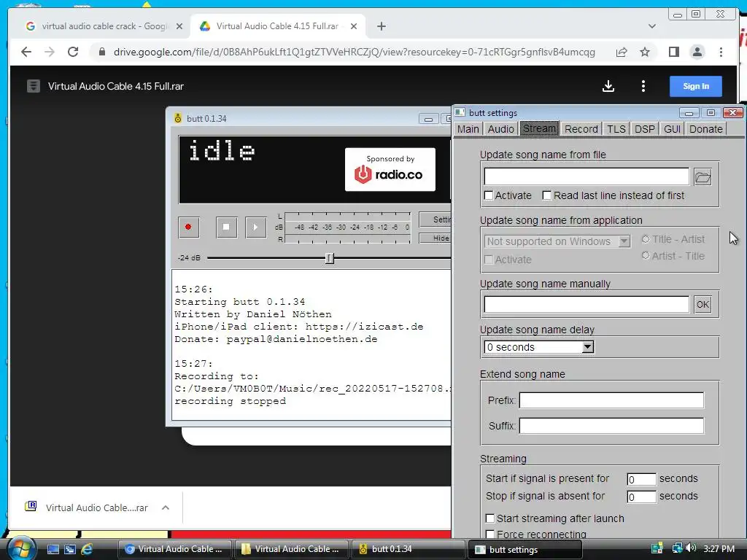Check Read last line instead of first
The image size is (747, 560).
click(x=547, y=195)
